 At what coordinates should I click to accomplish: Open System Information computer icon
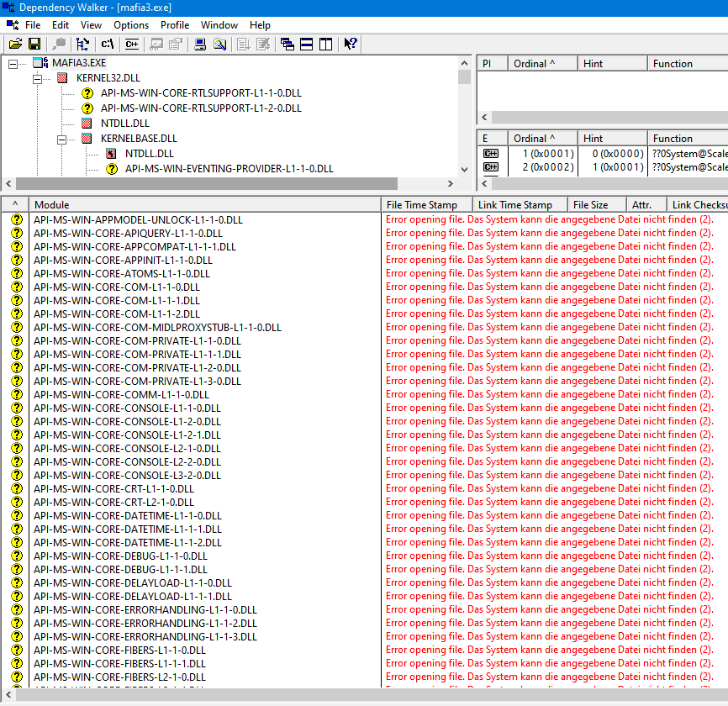(x=200, y=44)
